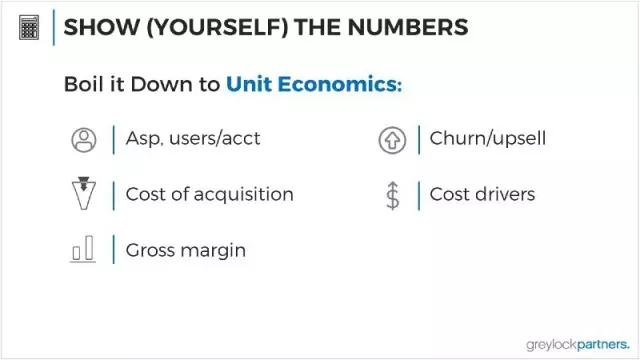The width and height of the screenshot is (640, 360).
Task: Click the "Gross margin" label
Action: tap(186, 250)
